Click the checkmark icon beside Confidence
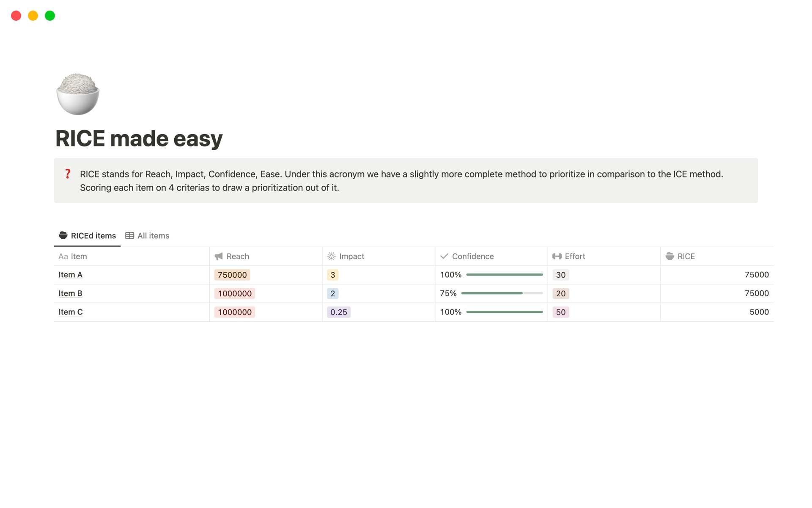 click(x=444, y=257)
